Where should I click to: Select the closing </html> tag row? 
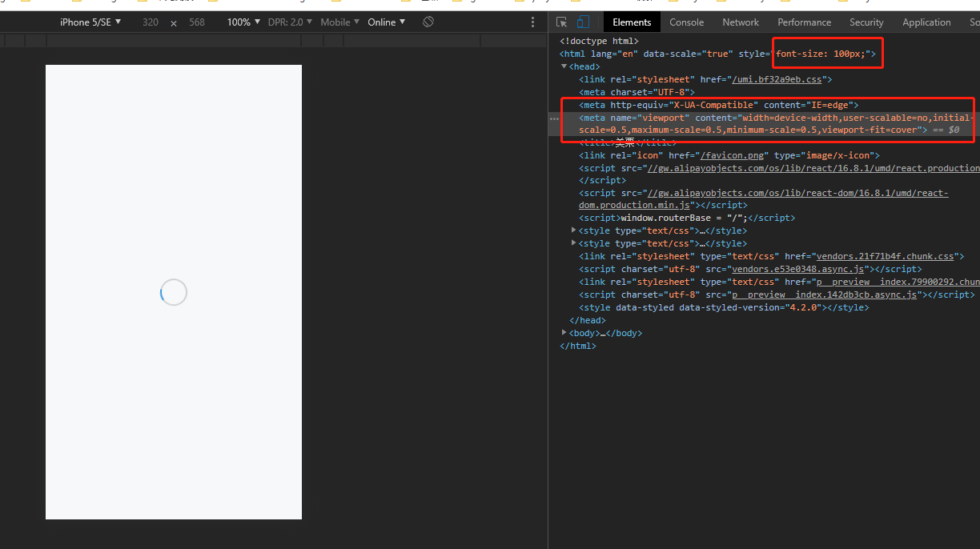[578, 346]
